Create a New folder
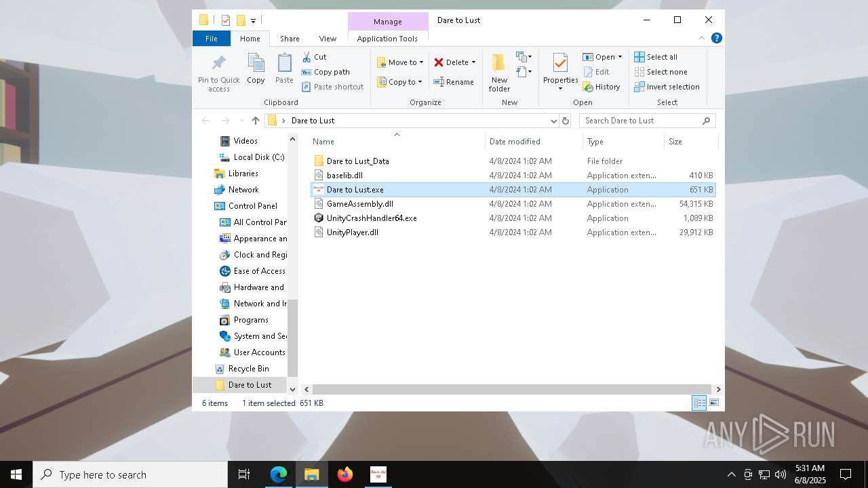868x488 pixels. (x=499, y=73)
